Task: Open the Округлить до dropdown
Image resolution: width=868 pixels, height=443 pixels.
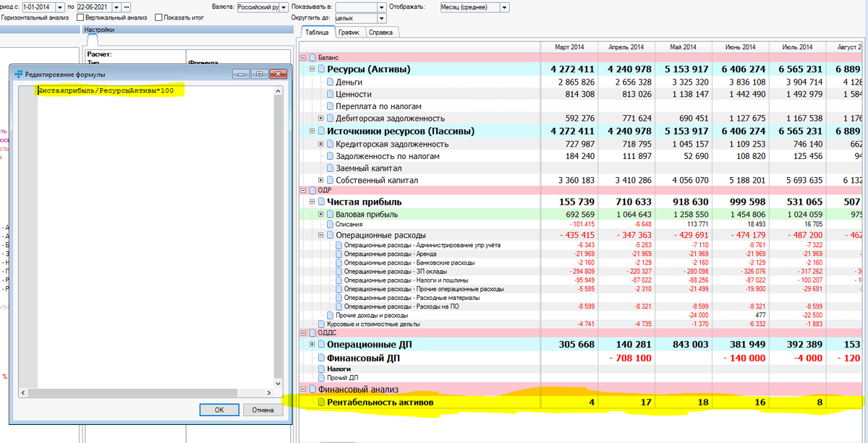Action: pos(381,18)
